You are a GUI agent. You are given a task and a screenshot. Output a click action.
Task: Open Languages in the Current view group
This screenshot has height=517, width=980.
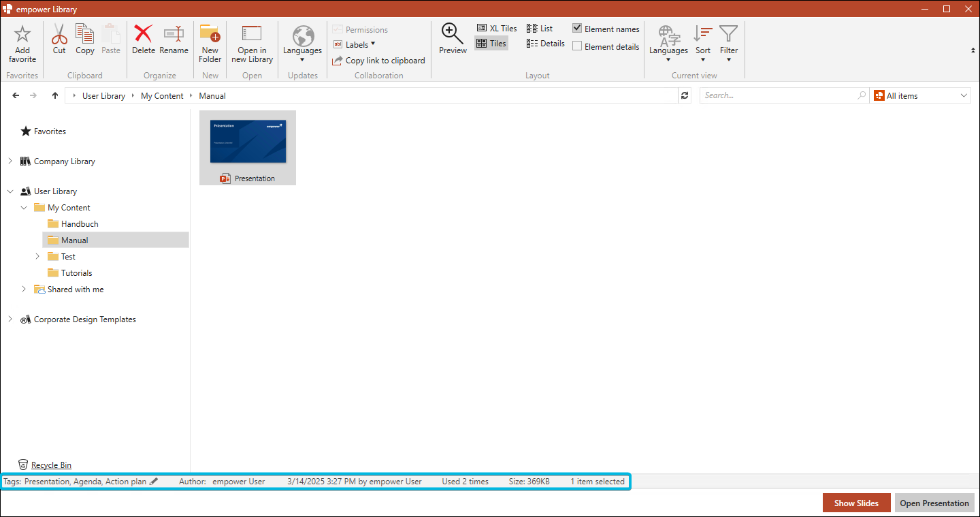668,44
